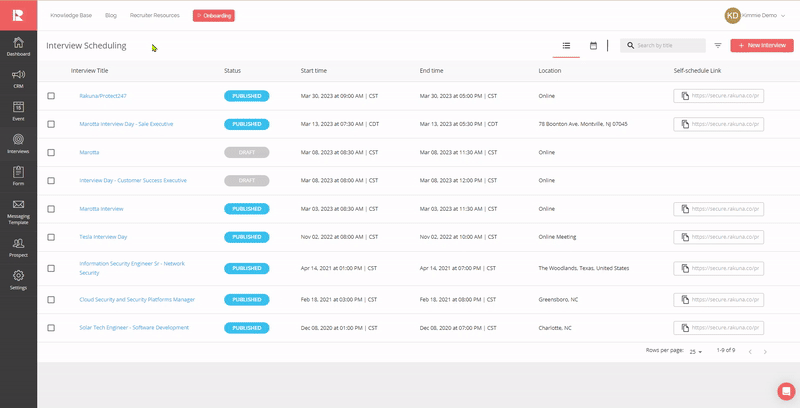
Task: Select the Tesla Interview Day checkbox
Action: point(51,237)
